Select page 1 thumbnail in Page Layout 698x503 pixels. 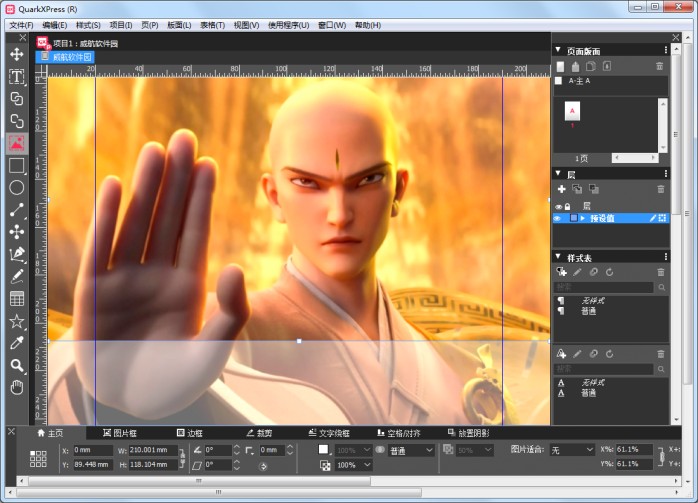tap(572, 111)
